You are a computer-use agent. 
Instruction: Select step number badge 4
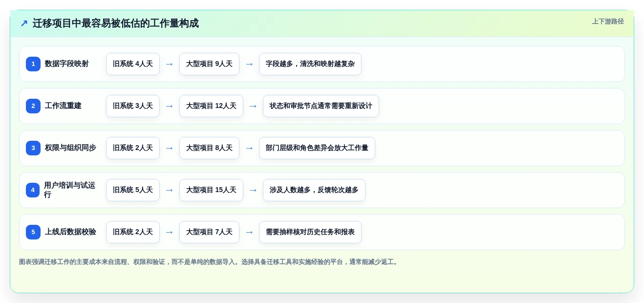point(33,190)
